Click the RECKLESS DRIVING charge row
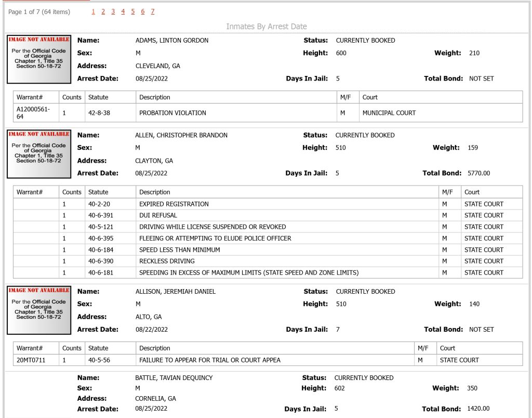Viewport: 532px width, 418px height. pyautogui.click(x=268, y=261)
